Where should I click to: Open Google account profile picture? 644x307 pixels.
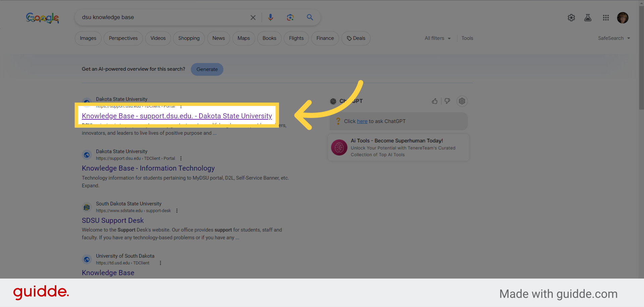coord(623,18)
